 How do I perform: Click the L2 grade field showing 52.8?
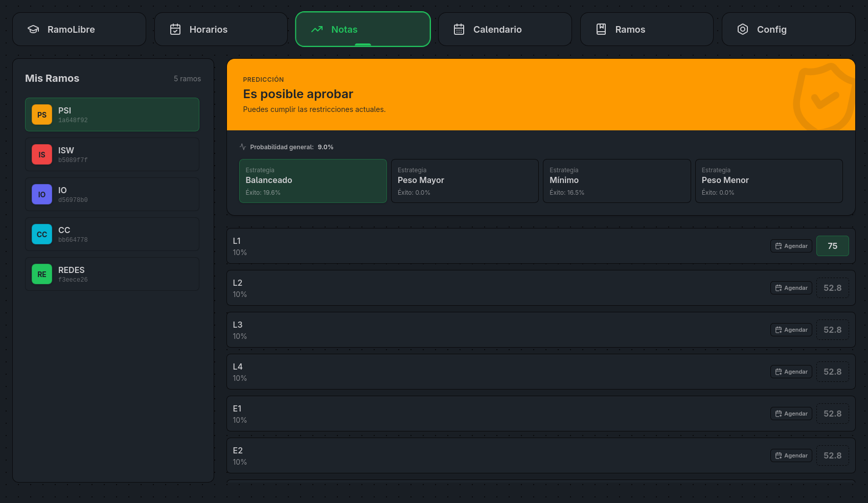click(833, 288)
